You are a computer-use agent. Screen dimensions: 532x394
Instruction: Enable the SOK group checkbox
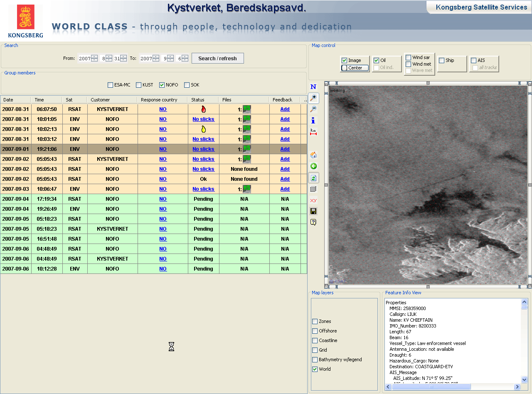pyautogui.click(x=187, y=85)
